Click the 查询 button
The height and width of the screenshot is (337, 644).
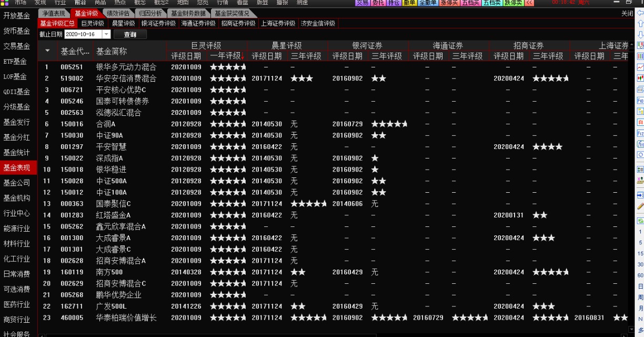(x=130, y=34)
